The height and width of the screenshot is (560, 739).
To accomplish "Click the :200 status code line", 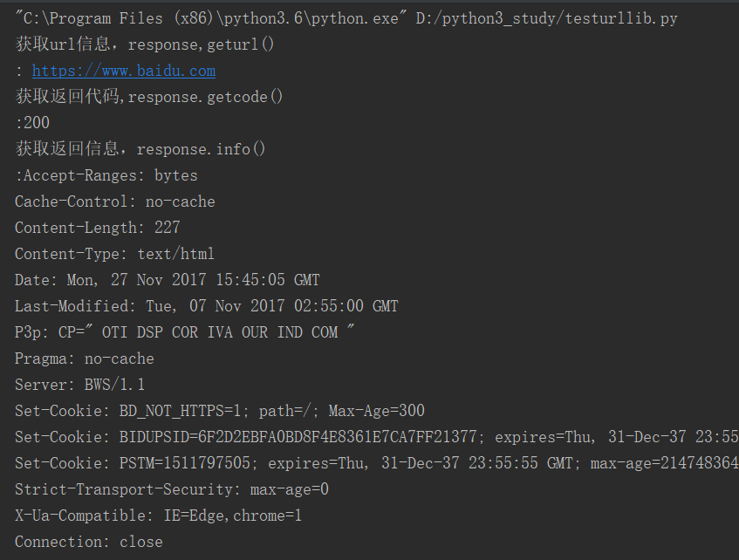I will 32,123.
